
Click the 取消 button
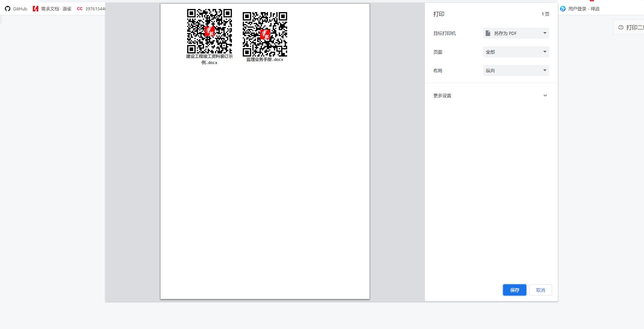[x=540, y=290]
